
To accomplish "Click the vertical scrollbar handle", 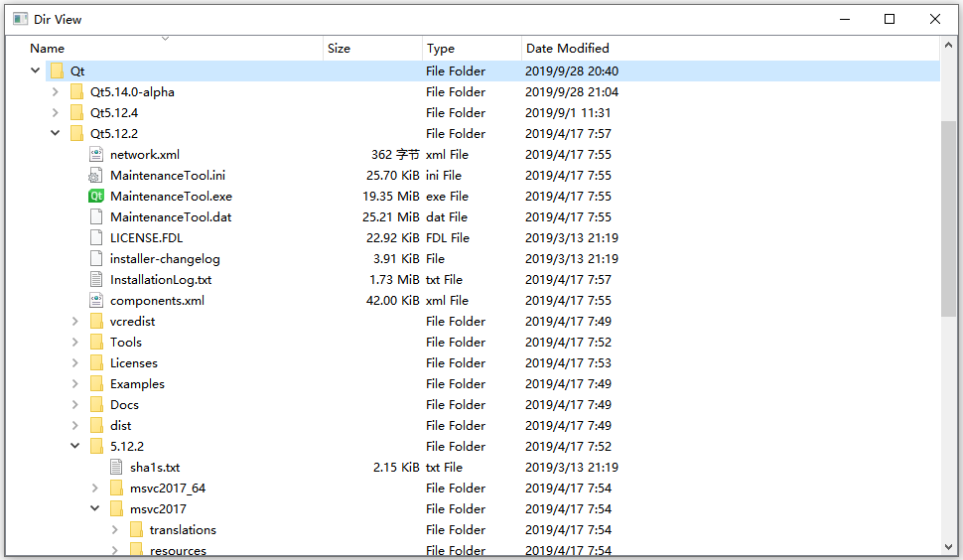I will coord(948,218).
